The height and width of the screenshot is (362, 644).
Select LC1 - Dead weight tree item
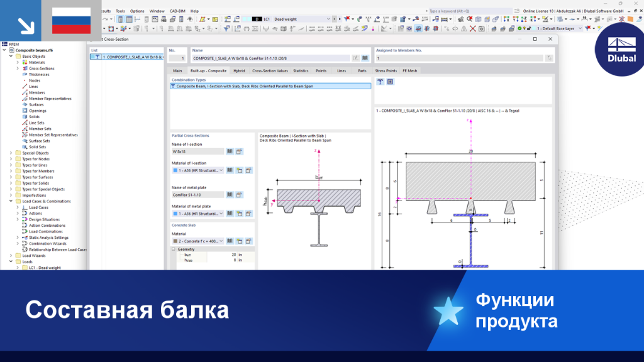coord(45,268)
